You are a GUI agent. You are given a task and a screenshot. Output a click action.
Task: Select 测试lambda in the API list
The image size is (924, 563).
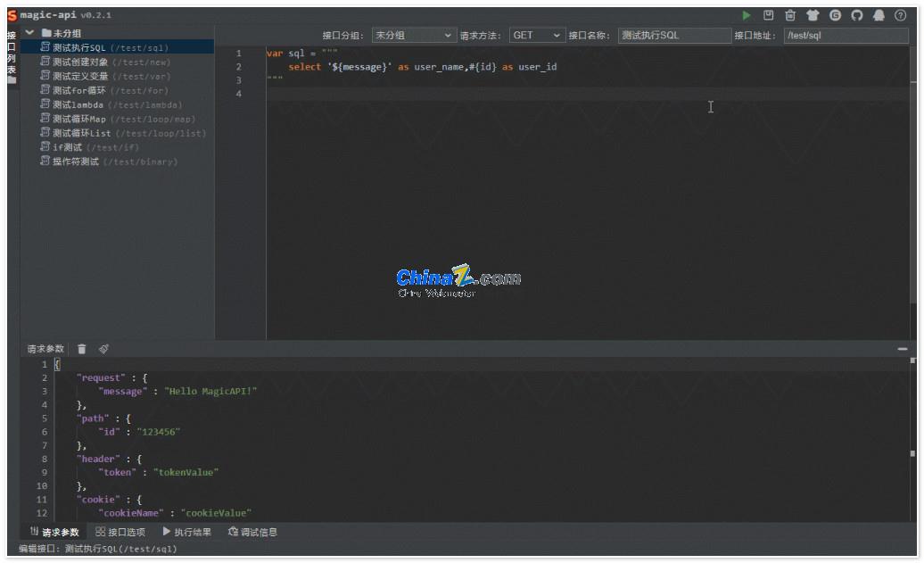click(78, 105)
